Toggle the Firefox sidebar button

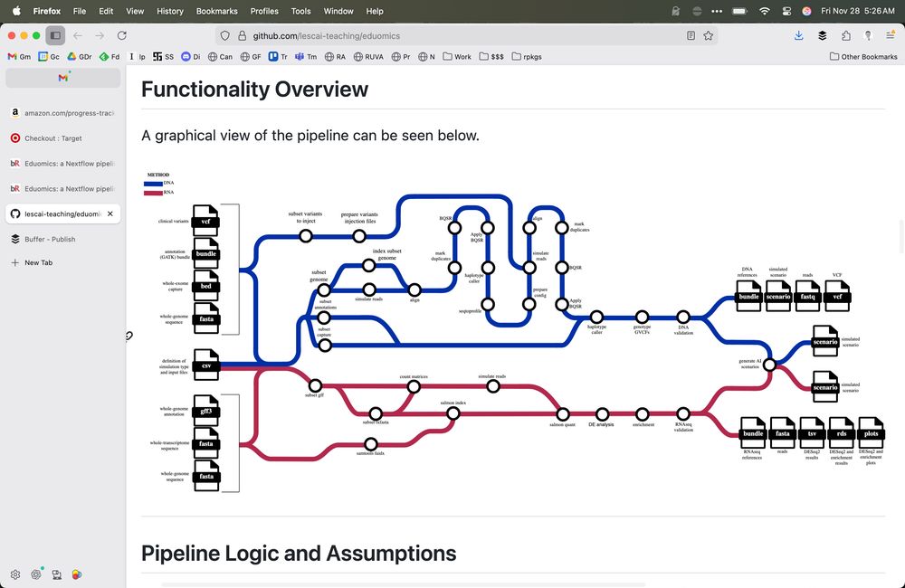pos(55,36)
